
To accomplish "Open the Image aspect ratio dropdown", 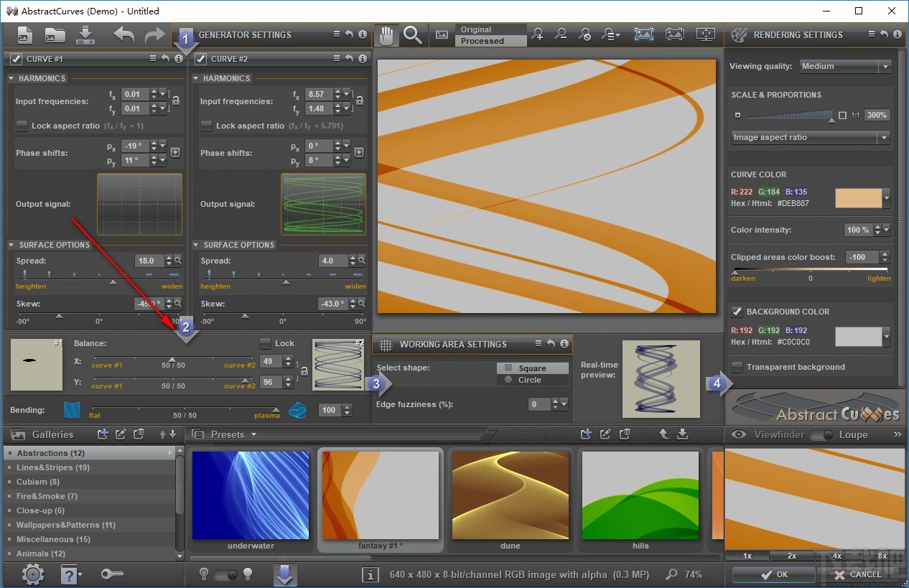I will coord(811,137).
